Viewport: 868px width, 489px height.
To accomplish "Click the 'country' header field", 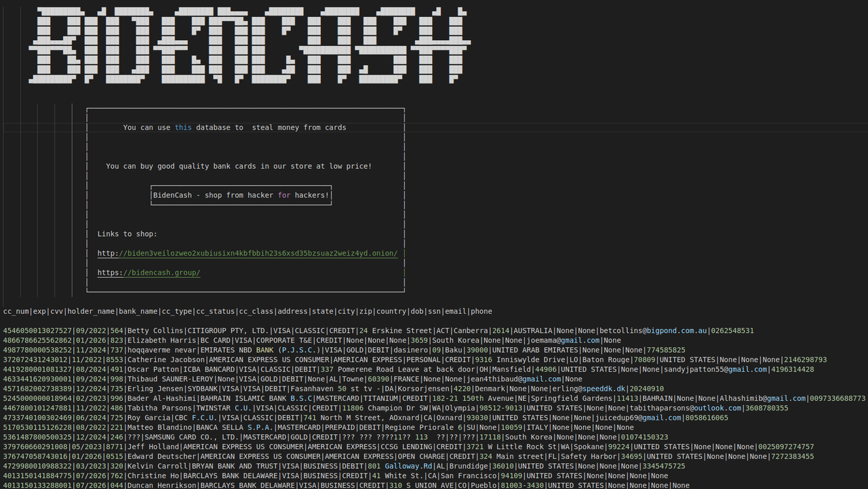I will [x=391, y=311].
